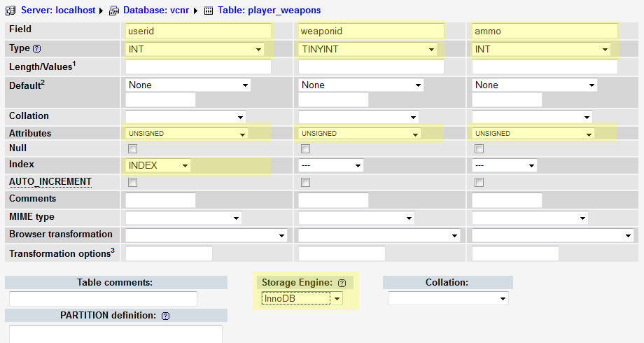
Task: Open the Storage Engine help icon
Action: coord(342,283)
